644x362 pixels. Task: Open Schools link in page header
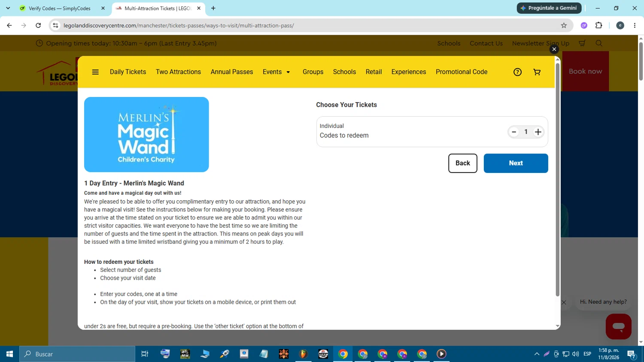[449, 43]
